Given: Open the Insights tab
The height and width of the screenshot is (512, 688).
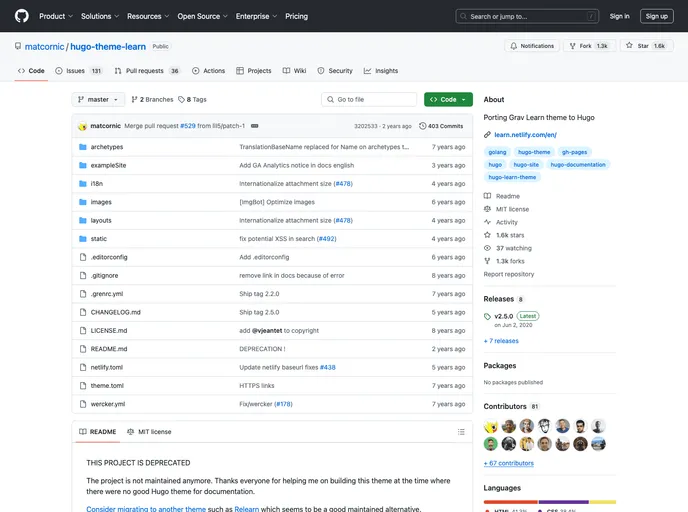Looking at the screenshot, I should 381,71.
